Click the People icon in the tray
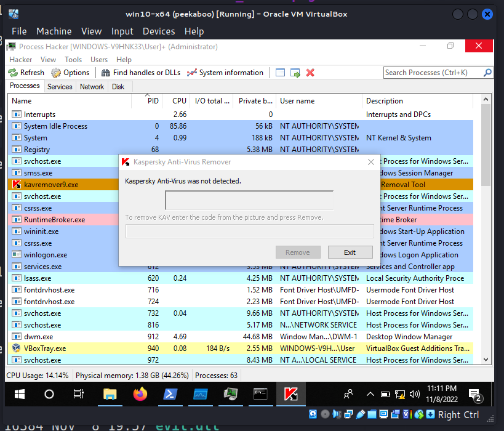This screenshot has width=504, height=431. tap(348, 394)
